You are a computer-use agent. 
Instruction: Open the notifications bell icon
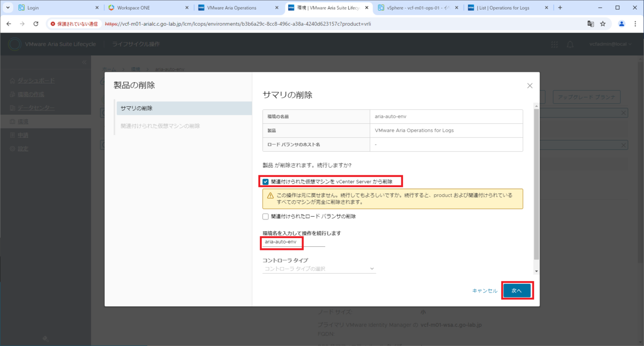tap(570, 44)
